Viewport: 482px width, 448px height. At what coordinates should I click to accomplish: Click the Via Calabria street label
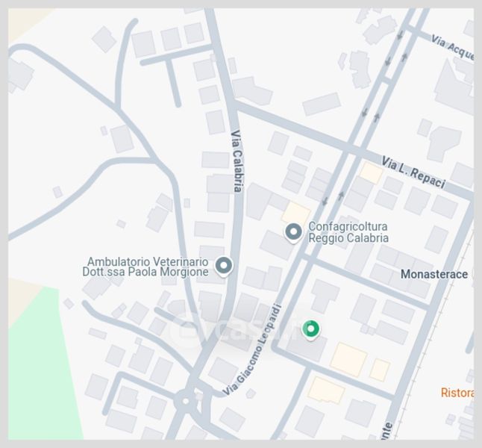tap(237, 161)
